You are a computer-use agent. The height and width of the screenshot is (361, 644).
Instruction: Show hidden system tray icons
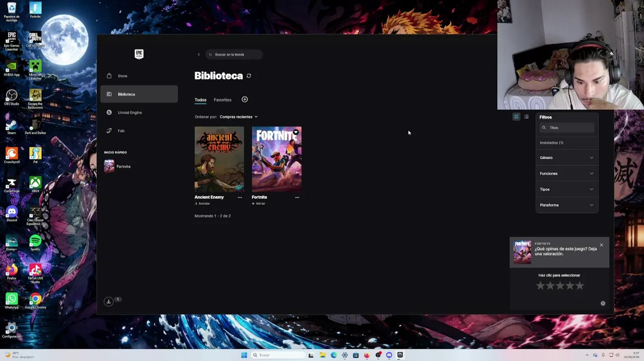point(588,355)
